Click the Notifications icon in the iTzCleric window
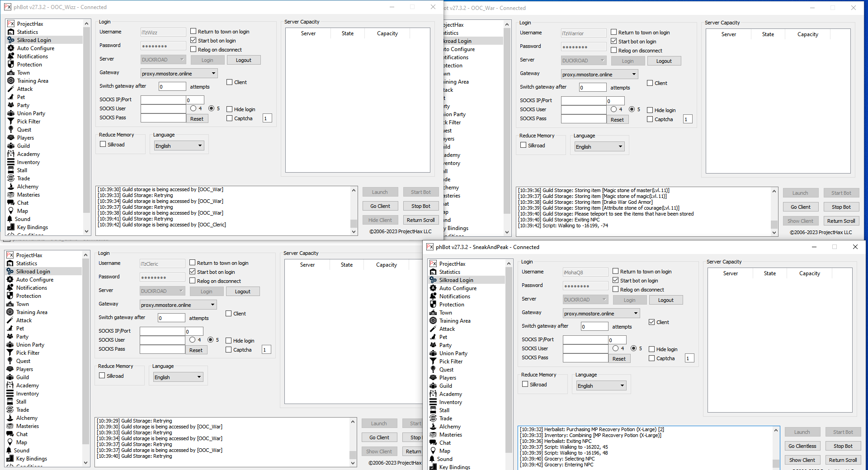Image resolution: width=868 pixels, height=470 pixels. coord(10,288)
